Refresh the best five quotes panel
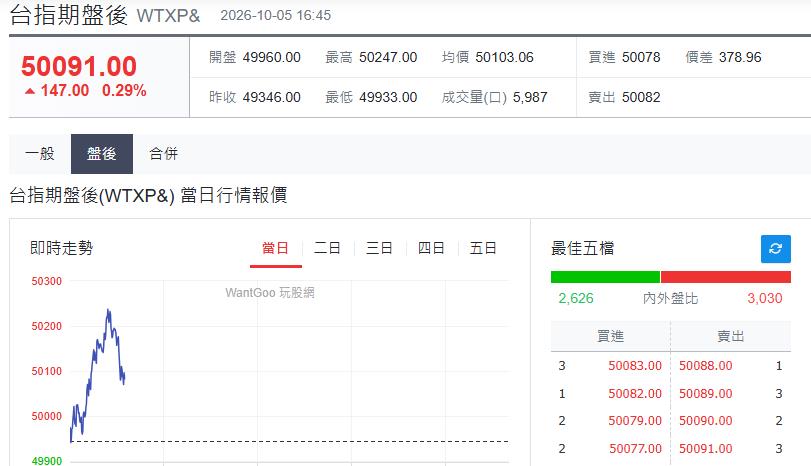Viewport: 811px width, 466px height. (x=775, y=249)
